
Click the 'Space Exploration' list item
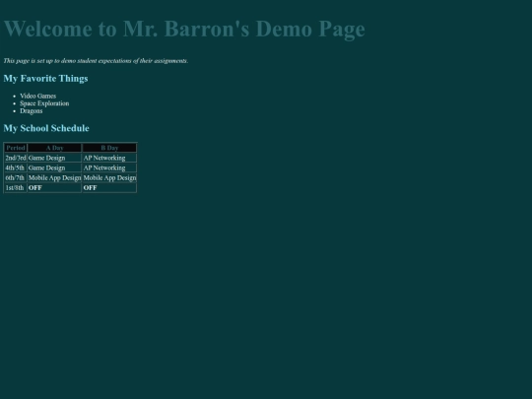(x=44, y=103)
